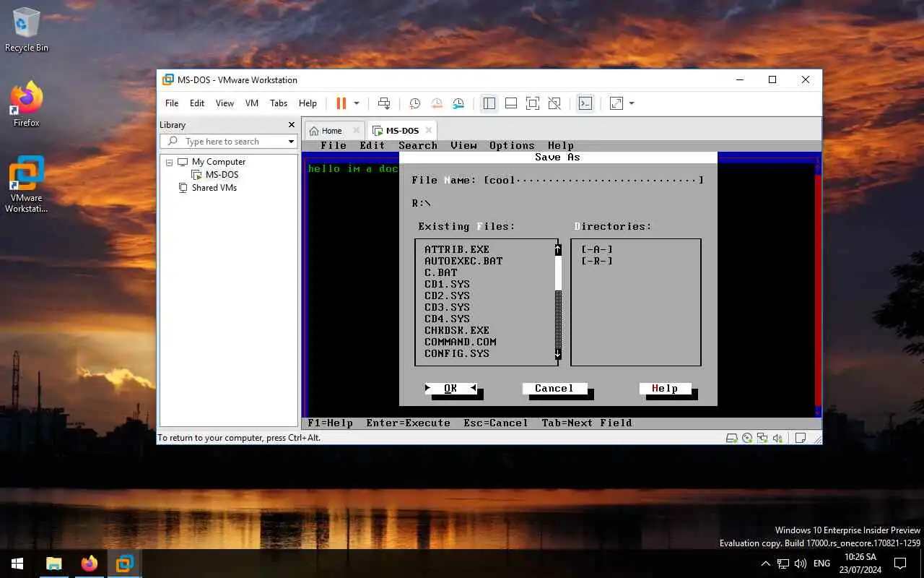
Task: Open the DOS editor Edit menu
Action: [x=372, y=145]
